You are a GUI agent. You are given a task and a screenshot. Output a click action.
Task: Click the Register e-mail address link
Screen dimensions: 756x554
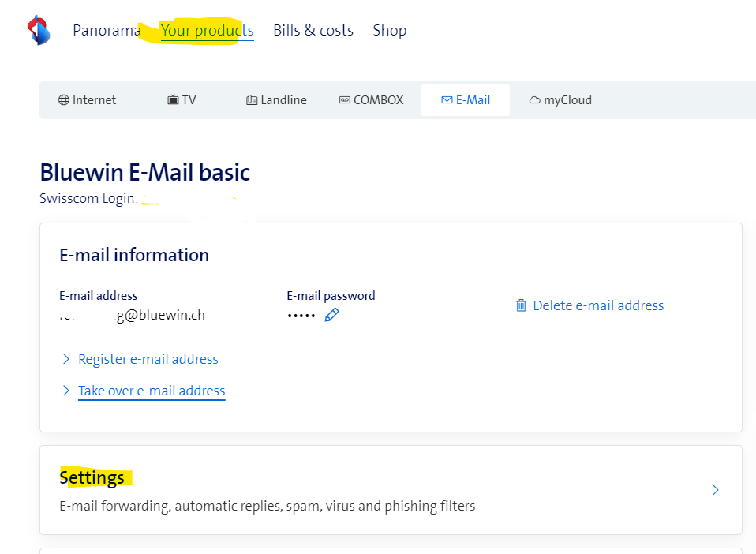pyautogui.click(x=148, y=359)
